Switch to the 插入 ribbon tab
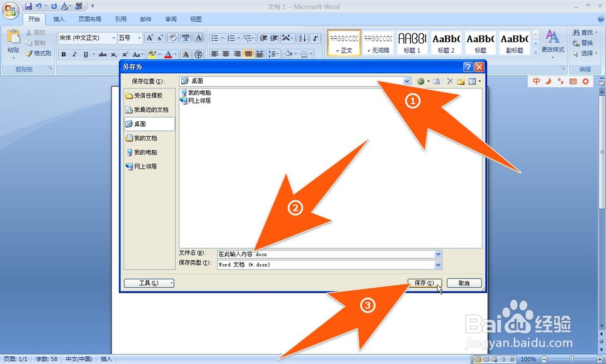This screenshot has height=364, width=606. (x=59, y=19)
